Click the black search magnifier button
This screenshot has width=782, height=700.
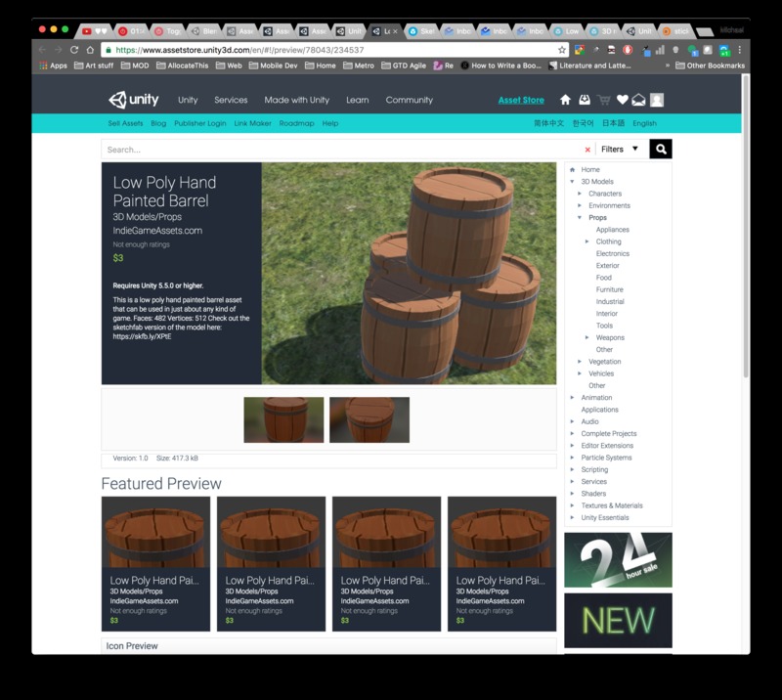[661, 150]
